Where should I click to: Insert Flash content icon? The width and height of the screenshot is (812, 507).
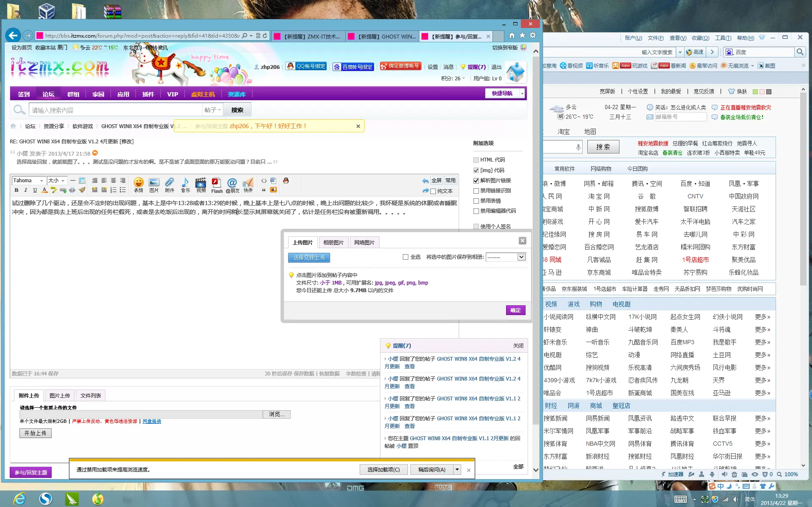(x=217, y=185)
